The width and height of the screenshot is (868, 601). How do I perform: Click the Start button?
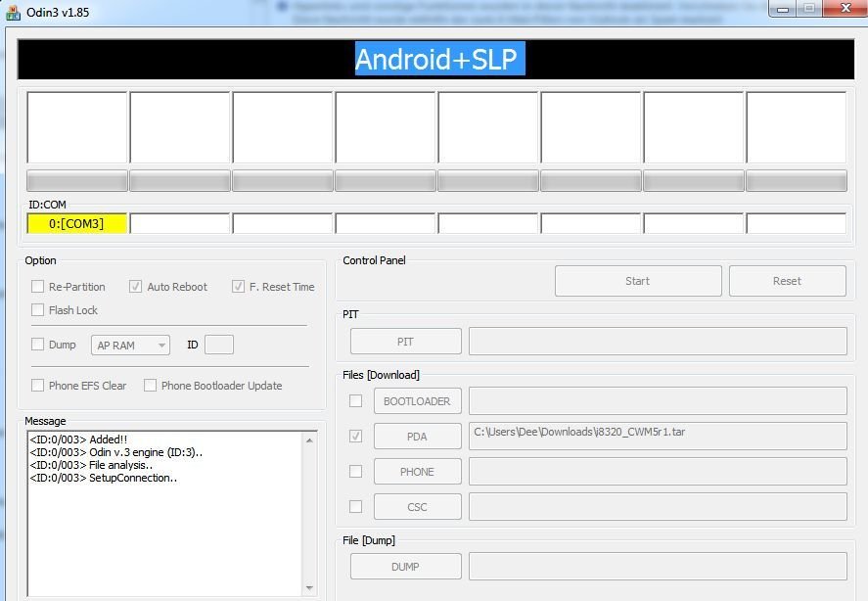coord(638,281)
